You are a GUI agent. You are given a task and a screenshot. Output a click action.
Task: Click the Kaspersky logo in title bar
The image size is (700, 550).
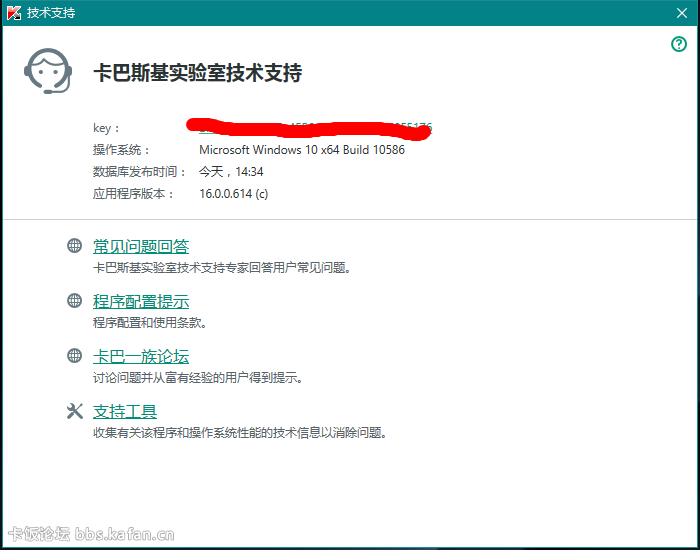tap(14, 12)
